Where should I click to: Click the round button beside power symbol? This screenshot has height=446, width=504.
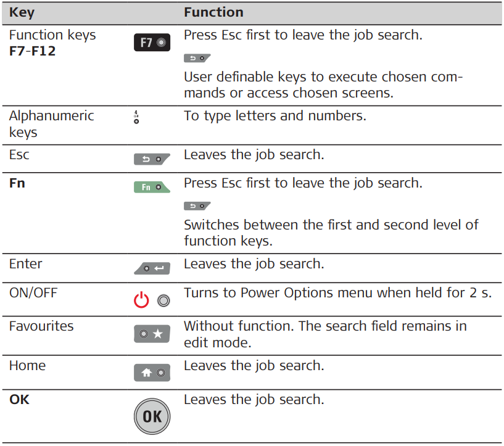tap(163, 301)
